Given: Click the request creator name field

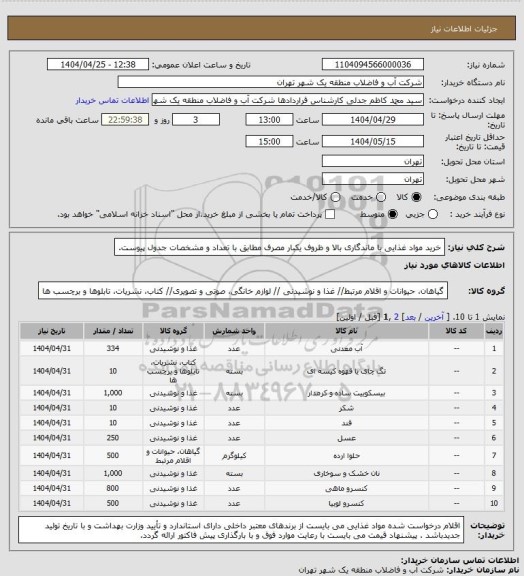Looking at the screenshot, I should pyautogui.click(x=288, y=100).
